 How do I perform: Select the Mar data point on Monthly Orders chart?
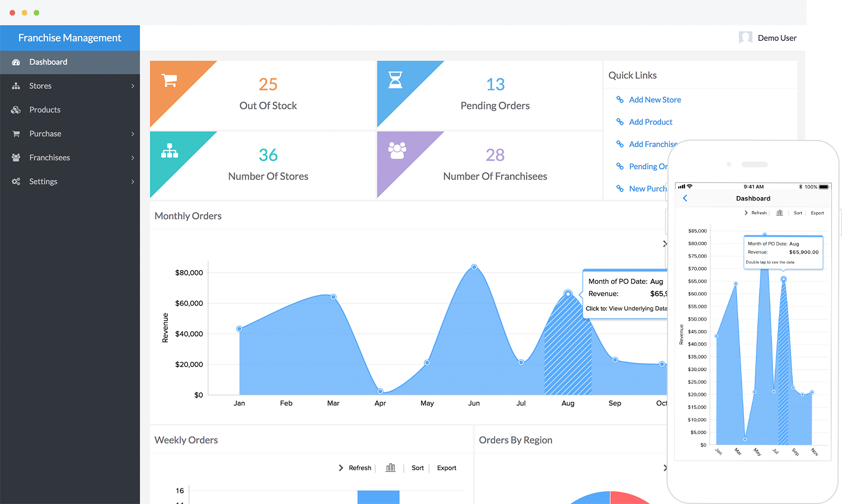pyautogui.click(x=333, y=297)
